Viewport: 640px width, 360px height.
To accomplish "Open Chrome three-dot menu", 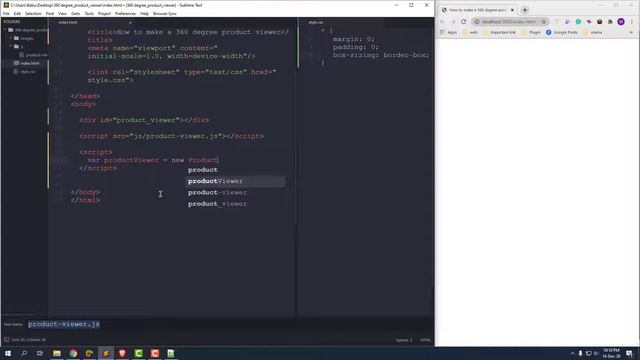I will pos(632,22).
